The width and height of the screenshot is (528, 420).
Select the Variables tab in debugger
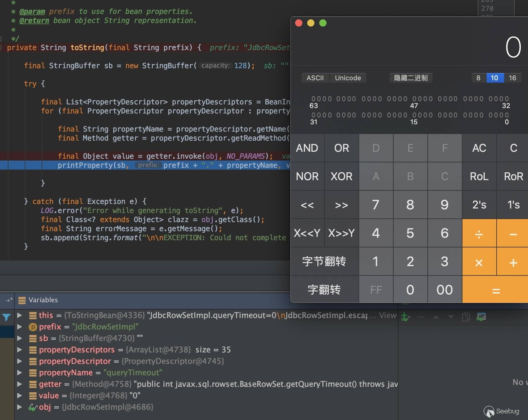click(x=43, y=300)
